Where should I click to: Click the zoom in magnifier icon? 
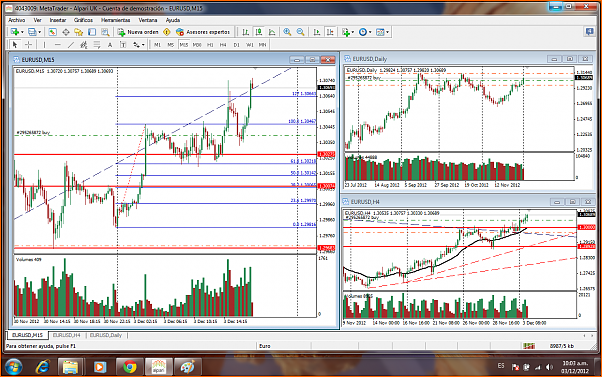click(287, 32)
